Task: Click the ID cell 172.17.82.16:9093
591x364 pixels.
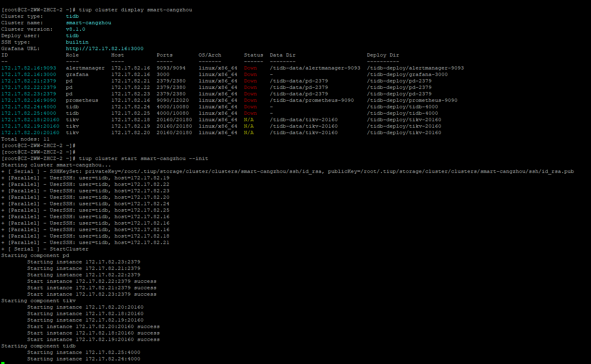Action: click(29, 68)
